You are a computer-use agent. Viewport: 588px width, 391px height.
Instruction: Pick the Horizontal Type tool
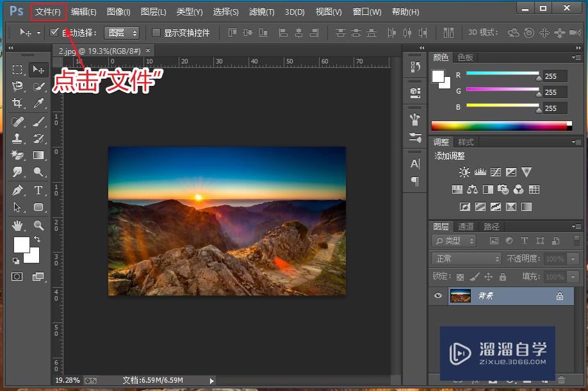38,190
